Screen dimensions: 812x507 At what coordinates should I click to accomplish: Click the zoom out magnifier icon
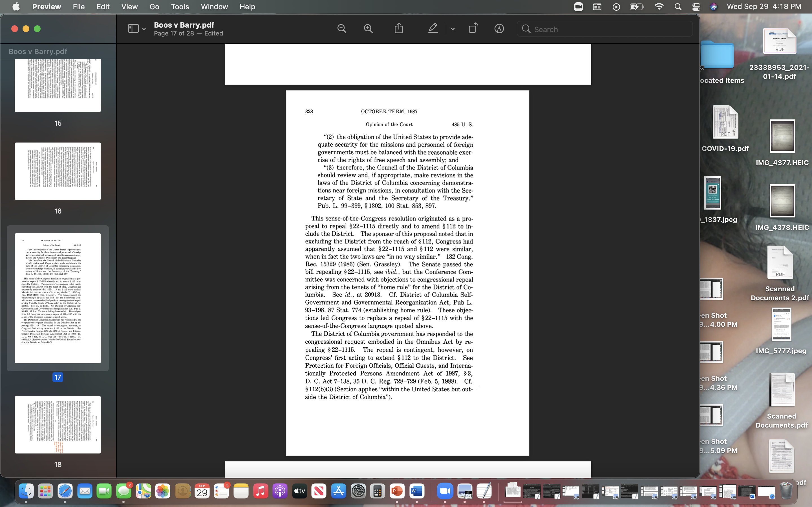[342, 29]
